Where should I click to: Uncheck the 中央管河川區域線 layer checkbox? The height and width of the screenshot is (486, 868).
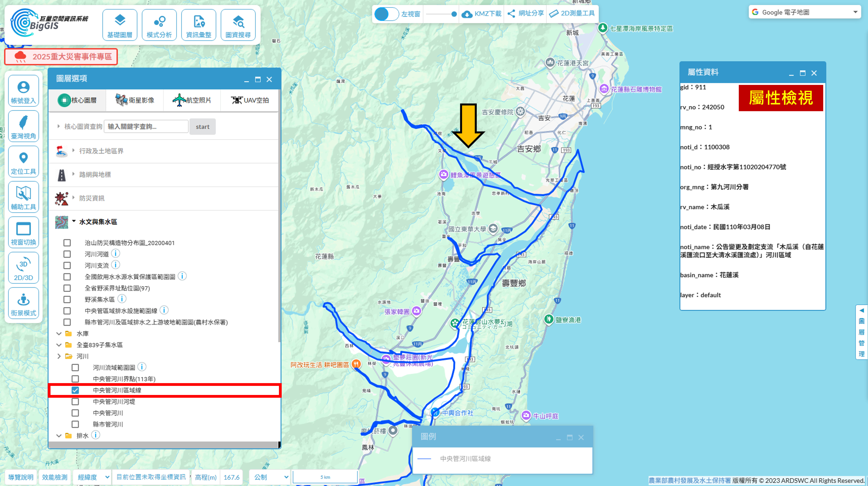(75, 390)
